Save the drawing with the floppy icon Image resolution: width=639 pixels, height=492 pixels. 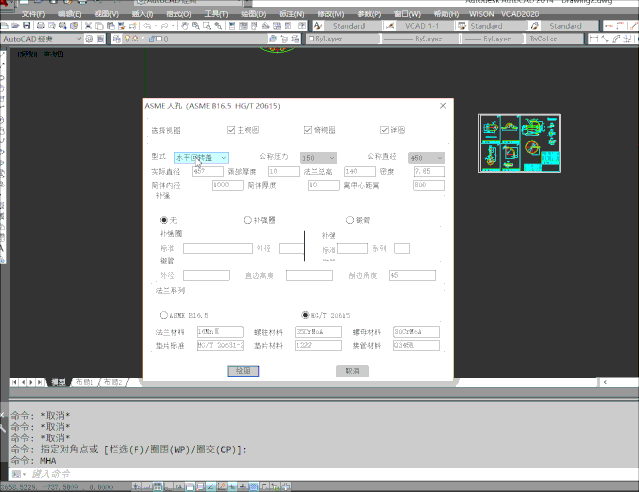[x=26, y=26]
